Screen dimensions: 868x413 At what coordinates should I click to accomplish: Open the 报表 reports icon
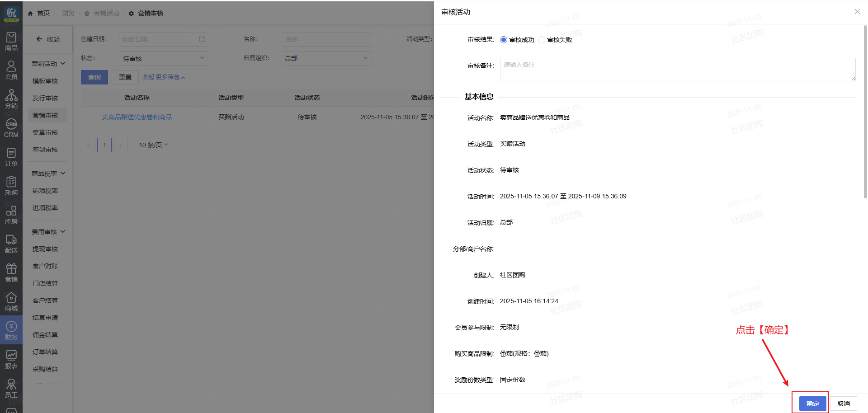point(11,360)
